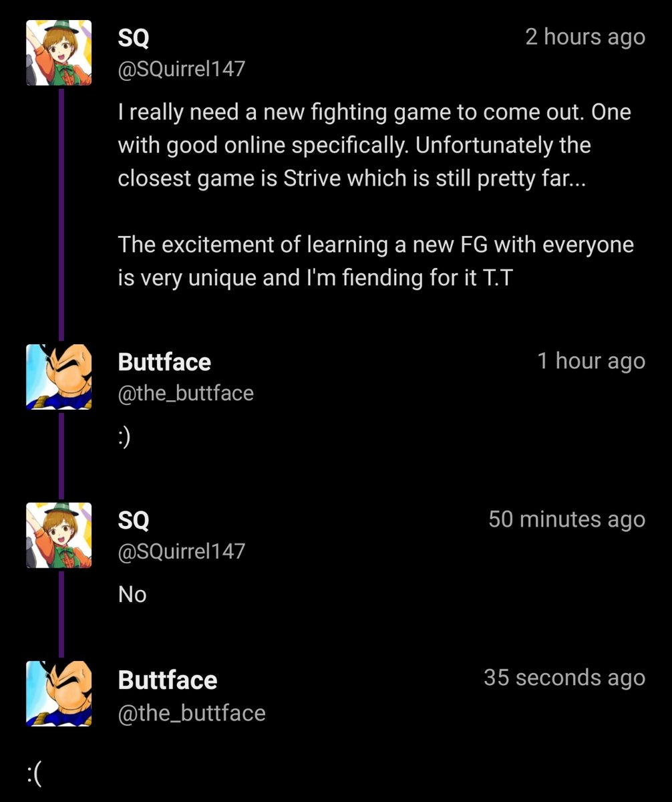Click the SQ display name above the "No" reply
Viewport: 672px width, 802px height.
coord(134,520)
